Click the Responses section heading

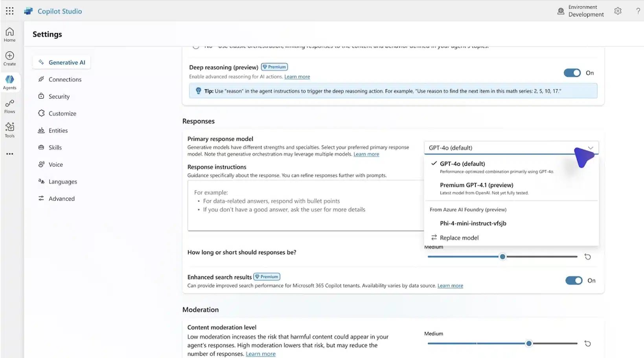tap(198, 121)
